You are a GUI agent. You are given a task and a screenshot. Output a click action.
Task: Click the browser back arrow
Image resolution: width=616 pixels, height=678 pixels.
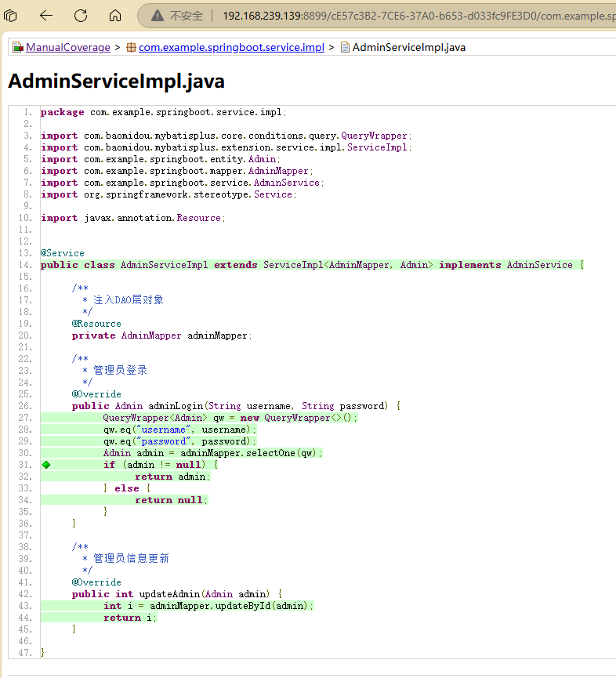45,16
